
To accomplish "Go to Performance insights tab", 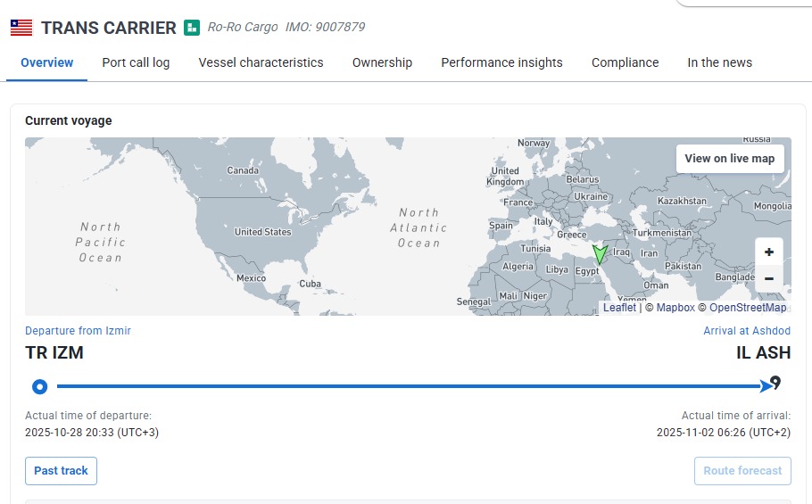I will (x=501, y=62).
